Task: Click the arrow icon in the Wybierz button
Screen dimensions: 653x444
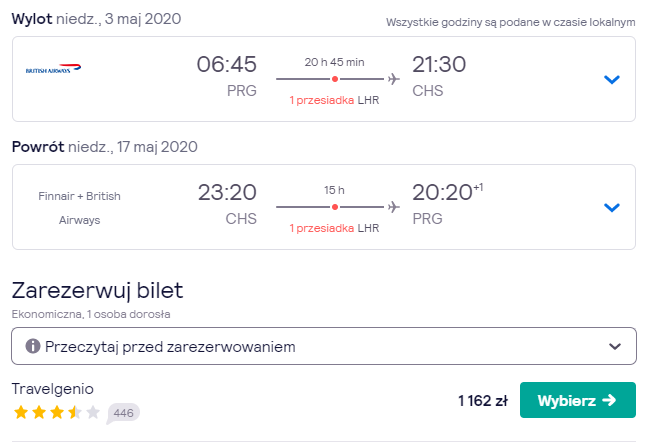Action: [x=609, y=400]
